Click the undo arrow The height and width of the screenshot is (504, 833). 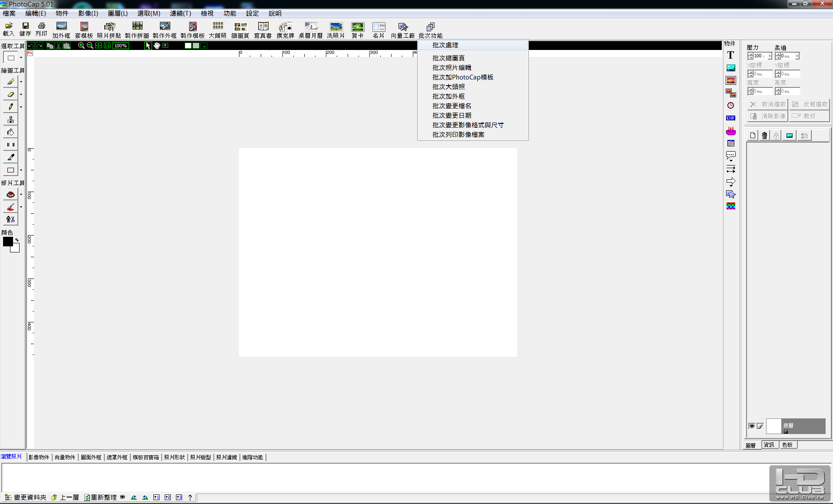click(x=31, y=45)
